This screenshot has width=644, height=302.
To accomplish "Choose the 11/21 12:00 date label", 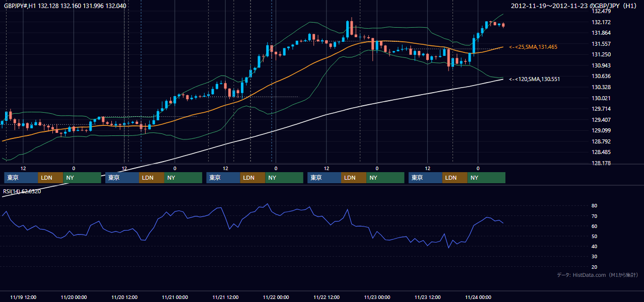I will [225, 297].
